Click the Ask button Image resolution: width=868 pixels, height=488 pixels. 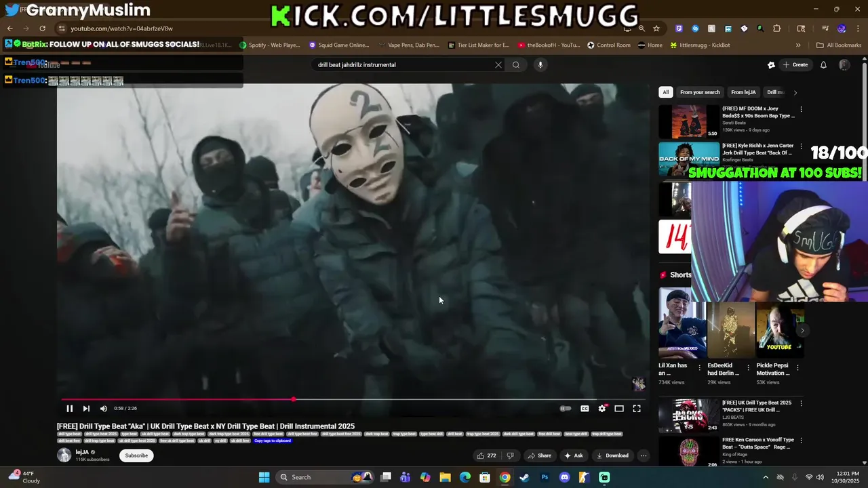[574, 455]
